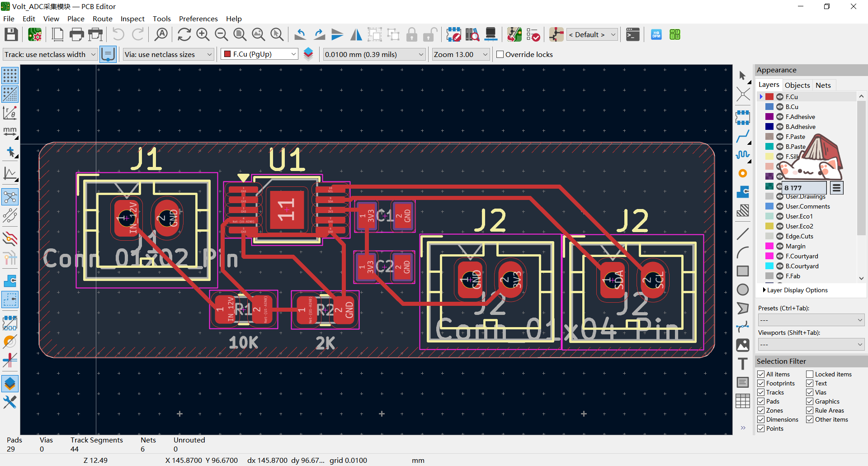
Task: Open the Route menu
Action: click(103, 19)
